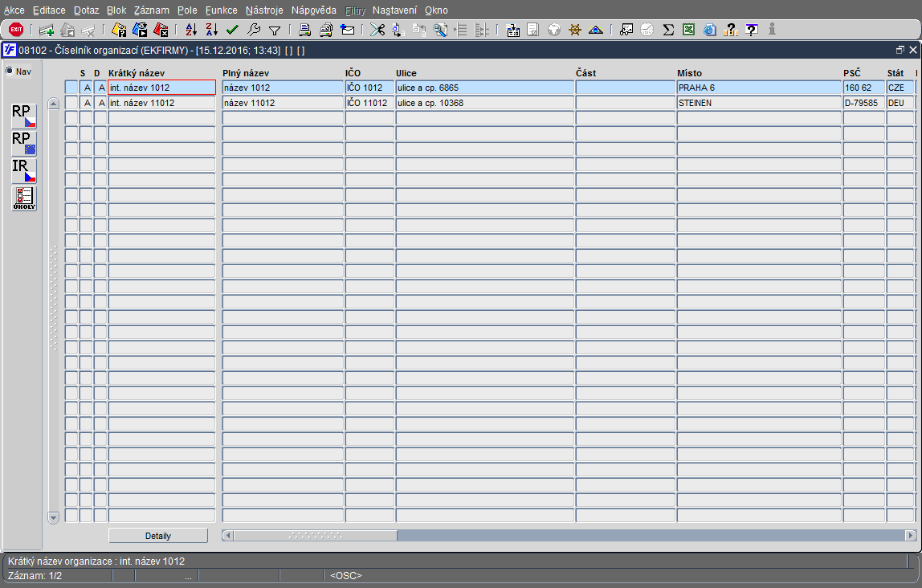Click horizontal scrollbar right arrow

tap(910, 535)
